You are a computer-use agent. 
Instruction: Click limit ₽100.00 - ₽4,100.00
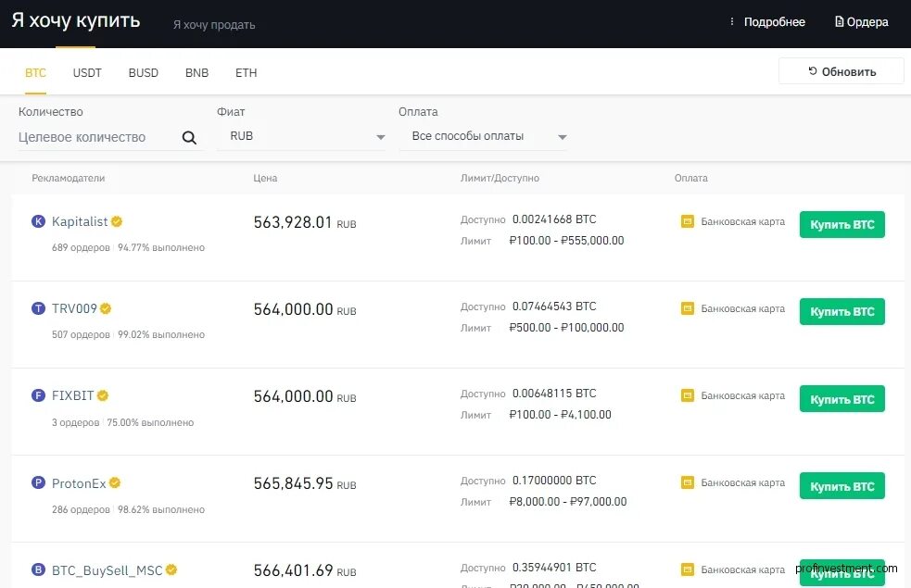[x=560, y=415]
